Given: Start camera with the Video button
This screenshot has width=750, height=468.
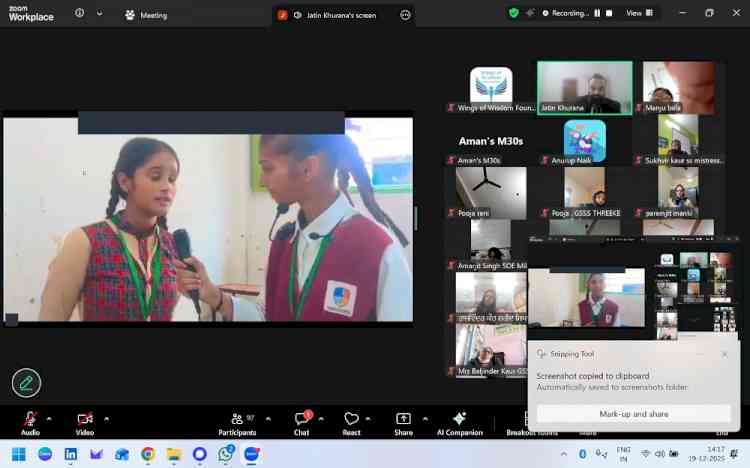Looking at the screenshot, I should click(x=85, y=419).
